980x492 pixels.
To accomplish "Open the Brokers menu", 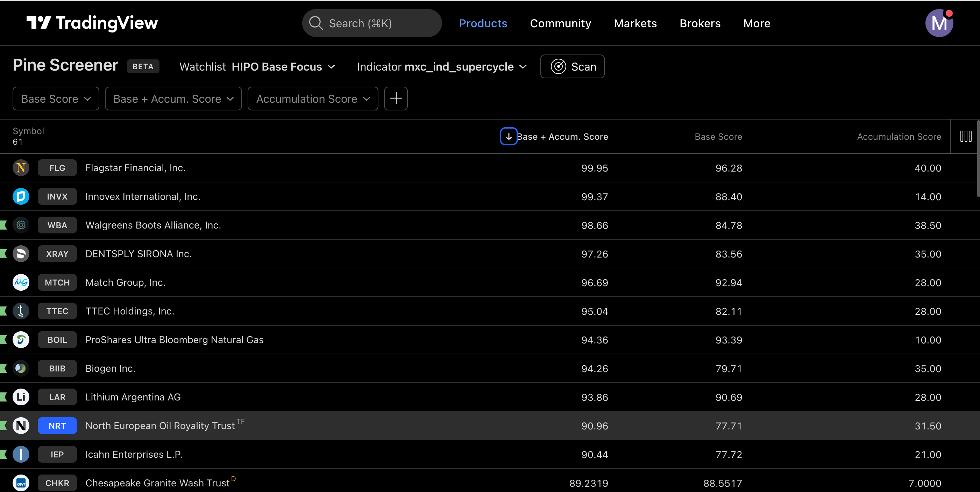I will point(700,23).
